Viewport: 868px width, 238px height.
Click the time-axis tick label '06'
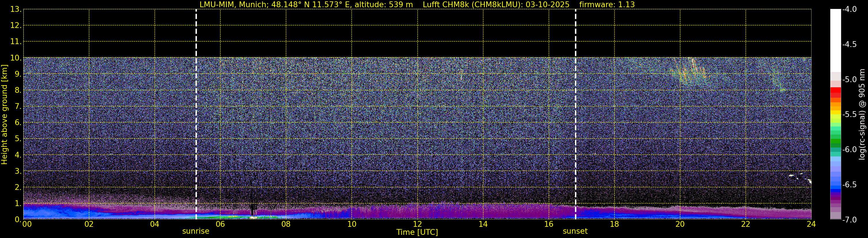click(220, 224)
